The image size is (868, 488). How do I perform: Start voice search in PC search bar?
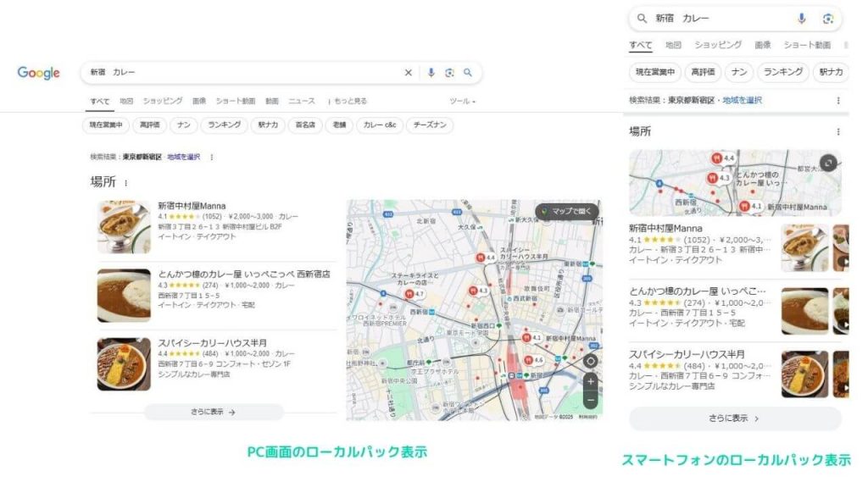(431, 73)
